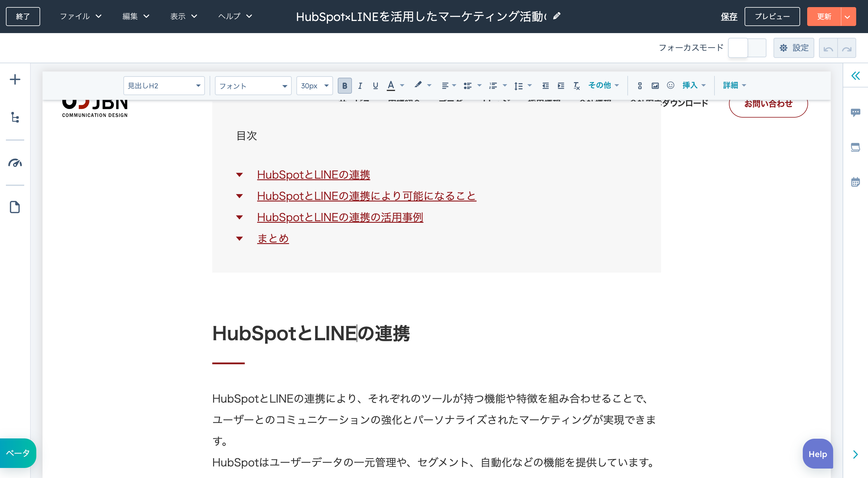Click the text color A icon
868x478 pixels.
tap(391, 86)
